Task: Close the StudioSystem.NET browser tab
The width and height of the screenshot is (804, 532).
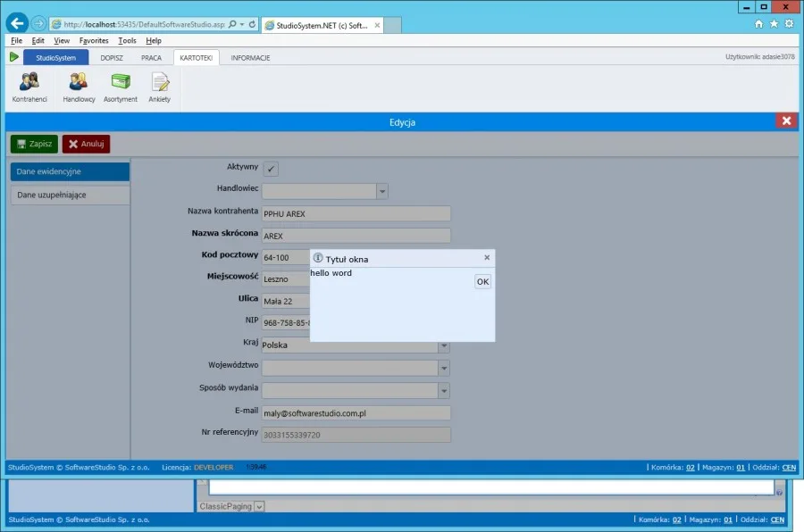Action: click(x=377, y=25)
